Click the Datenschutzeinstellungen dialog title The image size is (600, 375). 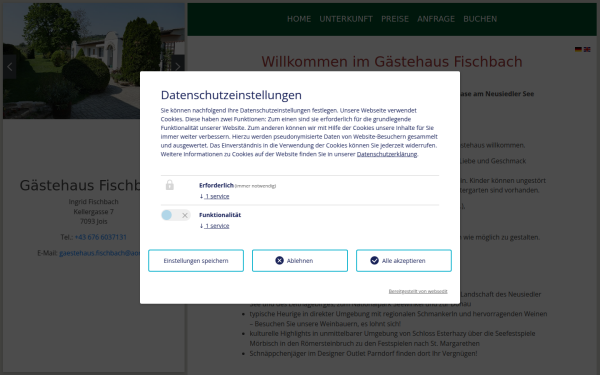click(x=231, y=95)
